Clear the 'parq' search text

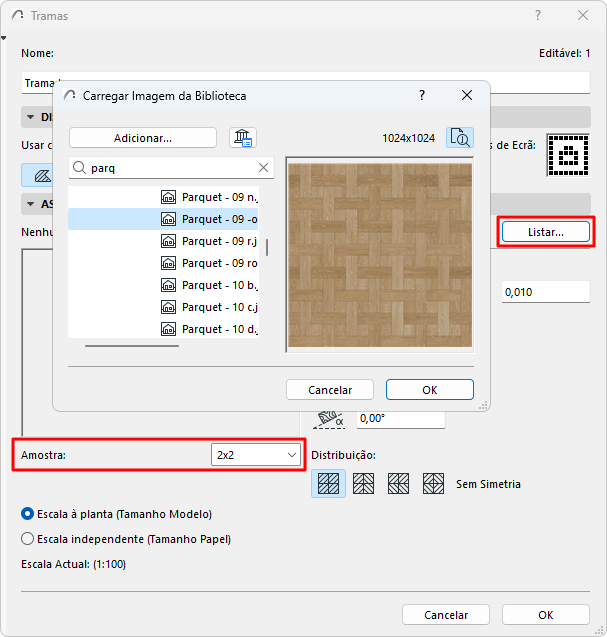coord(263,167)
